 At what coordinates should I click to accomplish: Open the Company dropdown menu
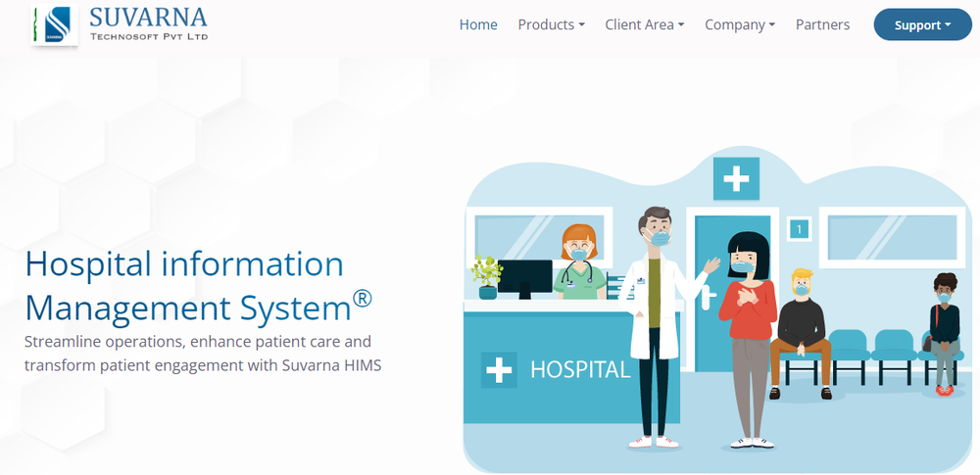[x=740, y=24]
